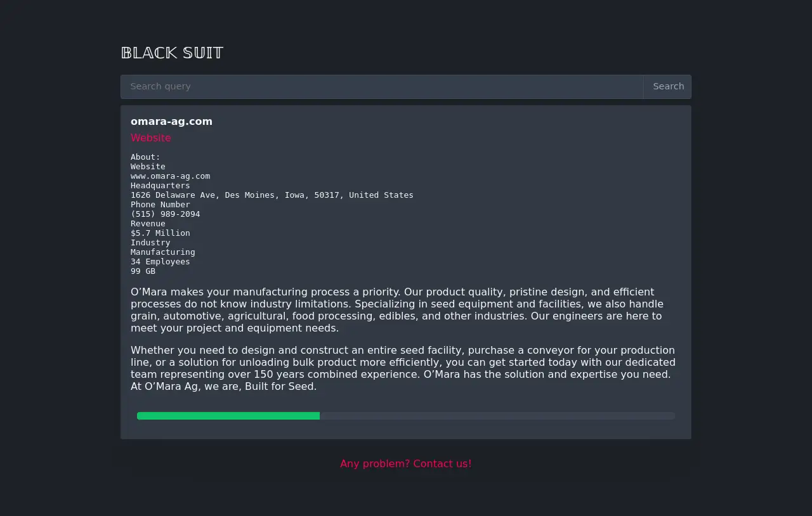Focus the Search query input field
The height and width of the screenshot is (516, 812).
point(381,87)
